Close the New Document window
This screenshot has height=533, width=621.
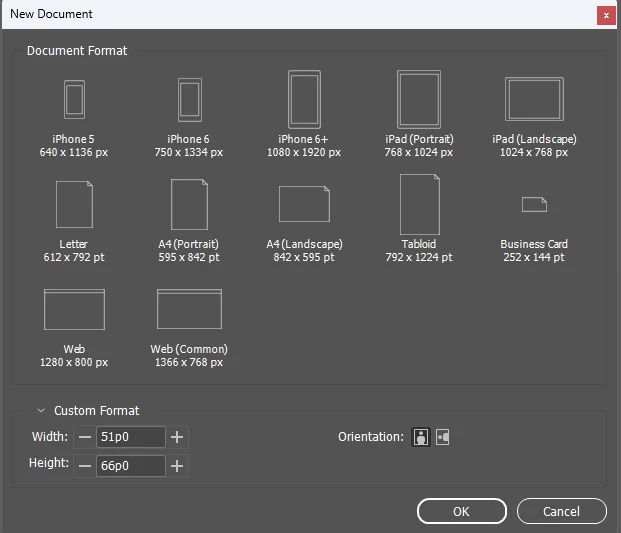606,15
